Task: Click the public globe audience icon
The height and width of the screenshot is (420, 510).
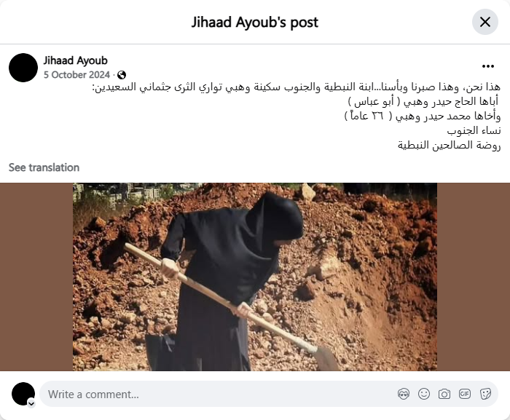Action: [x=122, y=75]
